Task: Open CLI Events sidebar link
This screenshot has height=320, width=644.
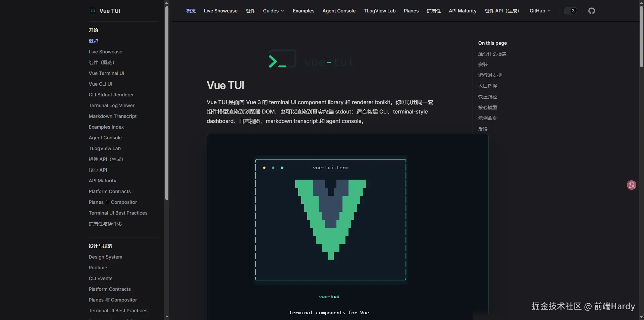Action: click(x=101, y=278)
